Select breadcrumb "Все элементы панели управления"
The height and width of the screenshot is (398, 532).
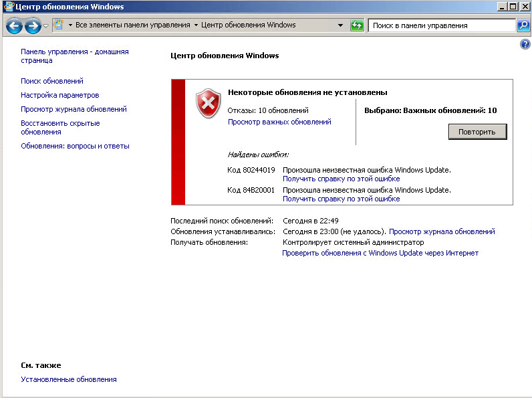(132, 25)
